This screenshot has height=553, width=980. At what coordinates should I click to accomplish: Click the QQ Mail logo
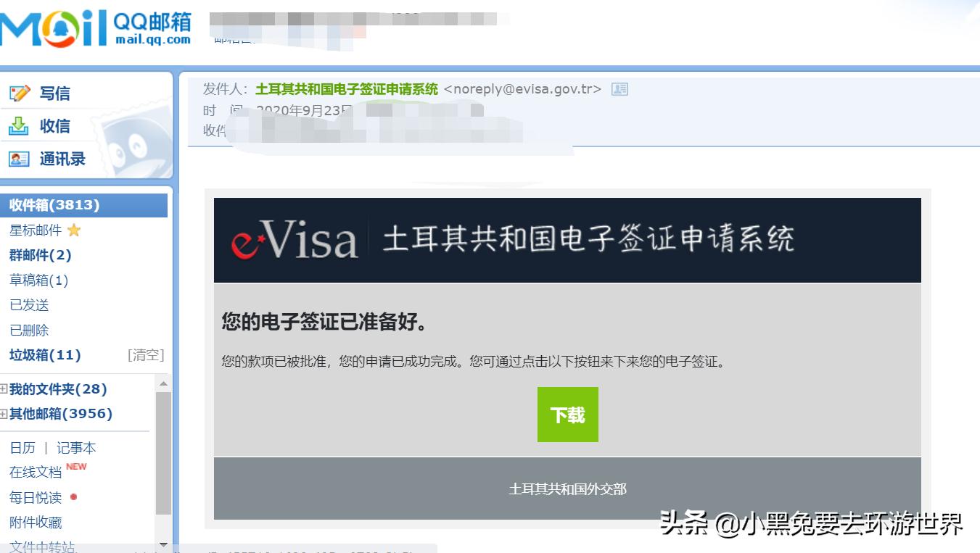tap(96, 28)
